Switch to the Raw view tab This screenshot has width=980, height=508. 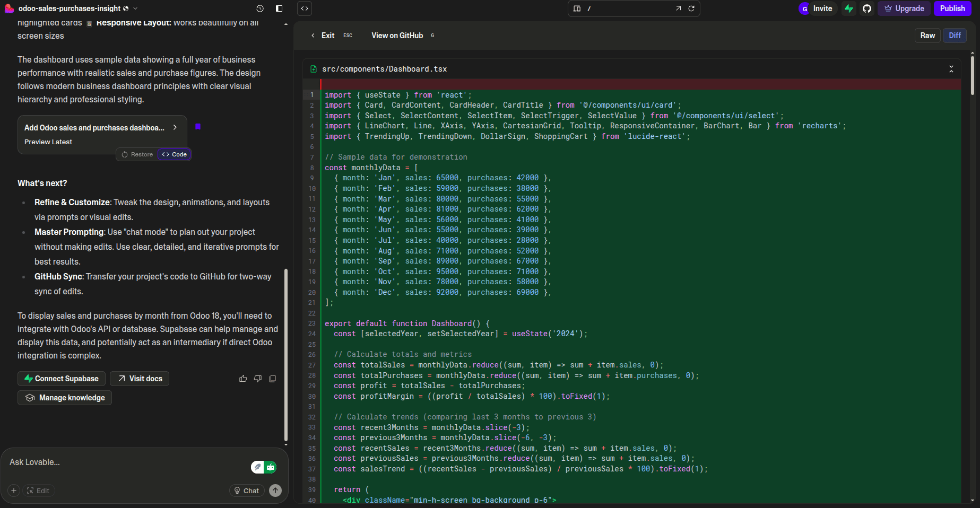coord(927,36)
